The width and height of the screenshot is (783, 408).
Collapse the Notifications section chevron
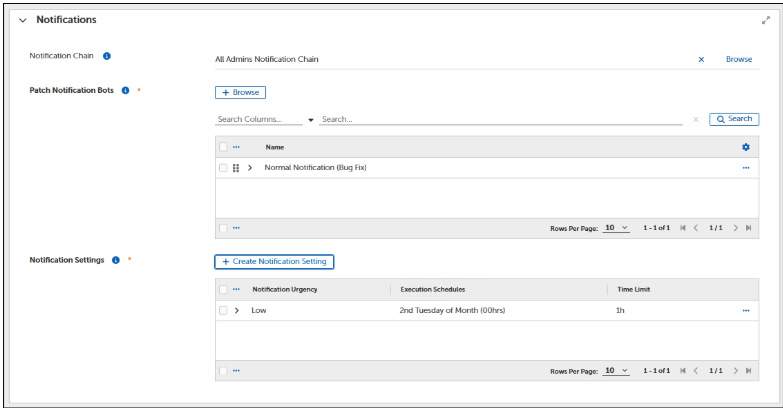22,20
